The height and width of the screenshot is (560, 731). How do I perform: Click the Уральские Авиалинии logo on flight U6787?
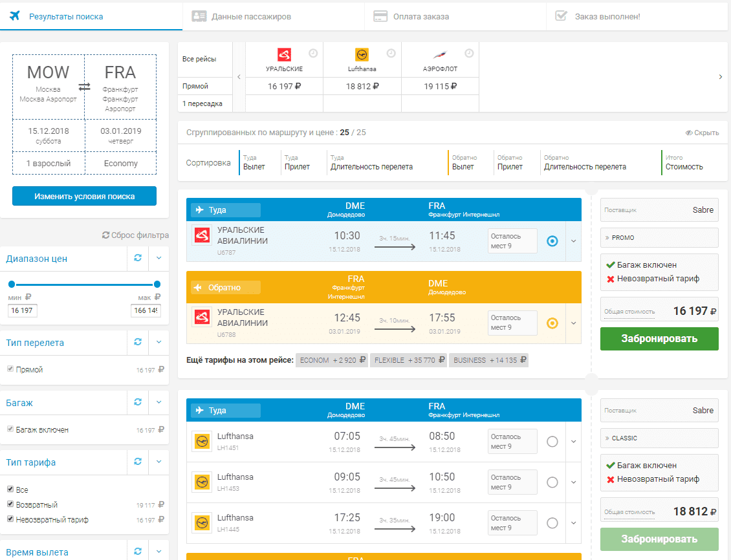202,235
